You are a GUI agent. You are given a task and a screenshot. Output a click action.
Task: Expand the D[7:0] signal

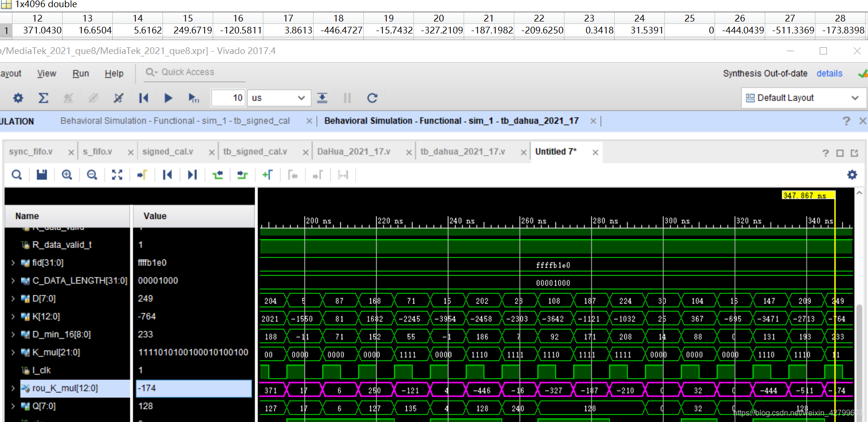(13, 299)
